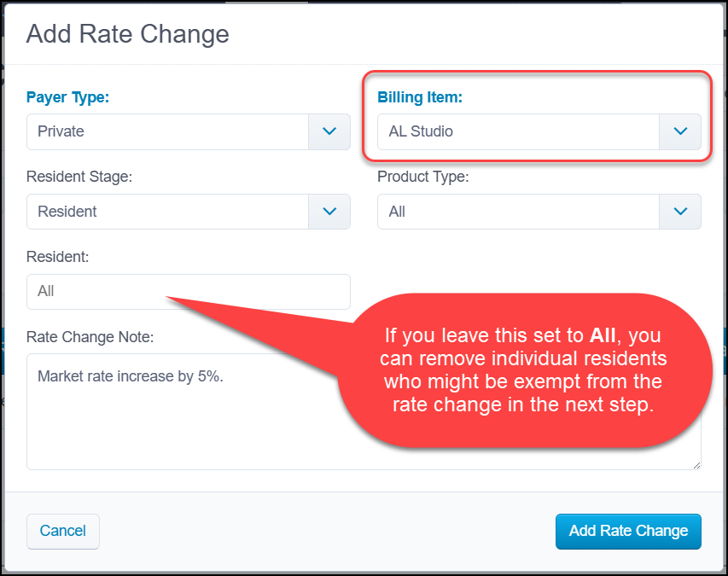728x576 pixels.
Task: Click the 'Payer Type:' label
Action: coord(67,97)
